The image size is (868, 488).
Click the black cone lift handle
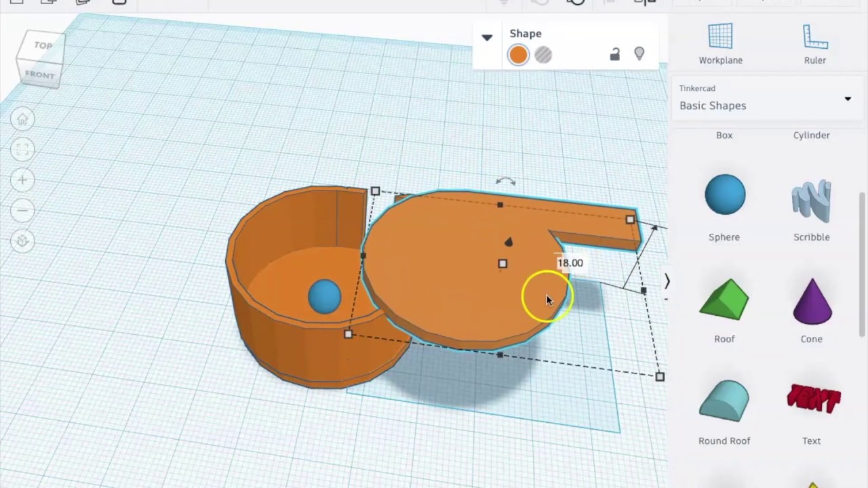[x=509, y=242]
